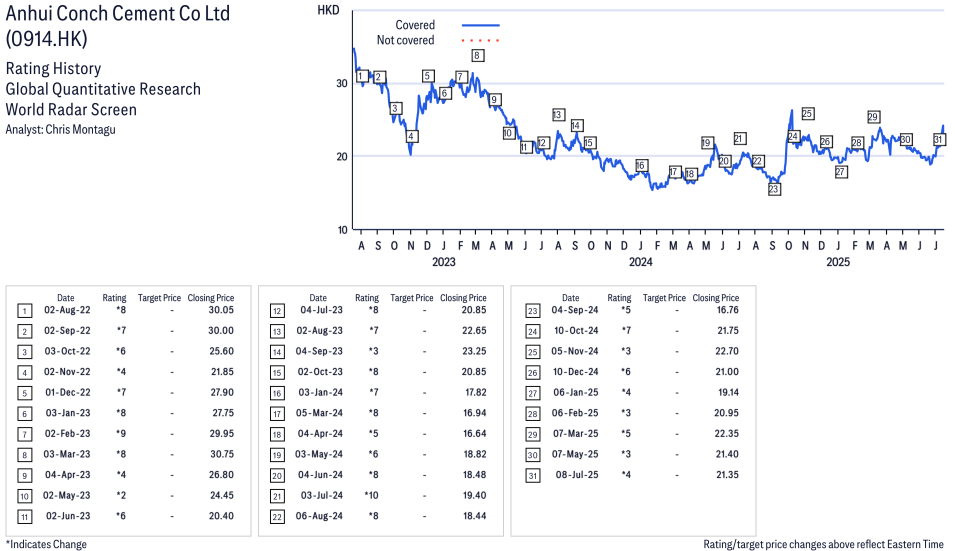This screenshot has width=955, height=551.
Task: Click closing price 21.85
Action: [222, 372]
